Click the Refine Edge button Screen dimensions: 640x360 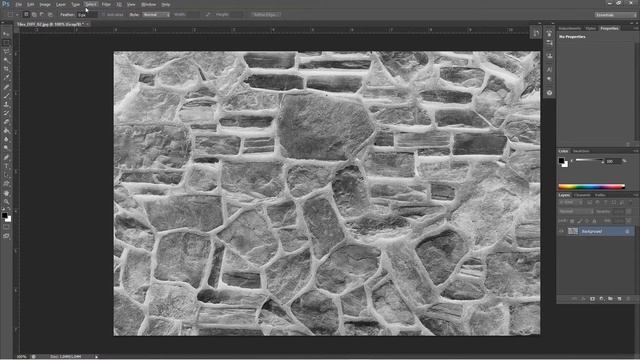point(265,15)
